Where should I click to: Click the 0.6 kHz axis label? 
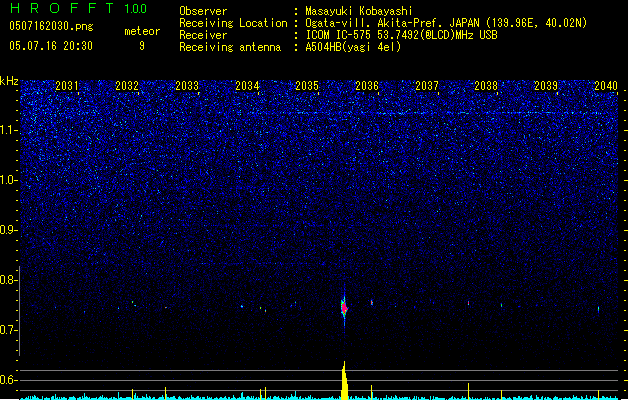coord(9,380)
